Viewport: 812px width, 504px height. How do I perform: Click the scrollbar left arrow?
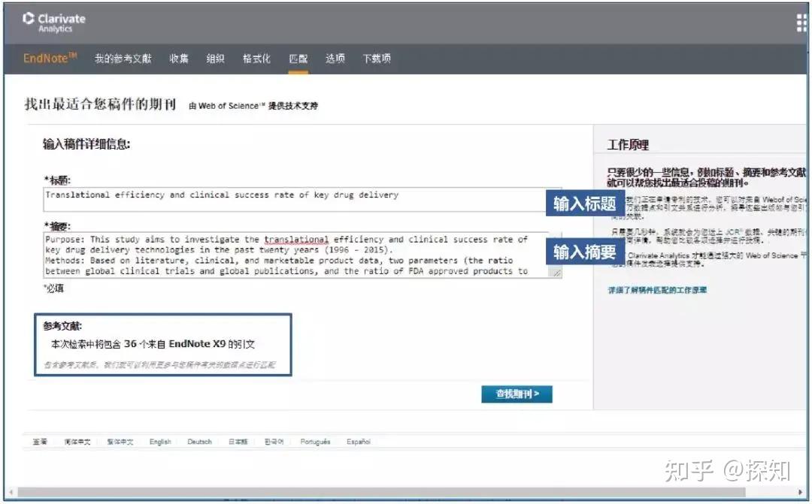point(11,492)
